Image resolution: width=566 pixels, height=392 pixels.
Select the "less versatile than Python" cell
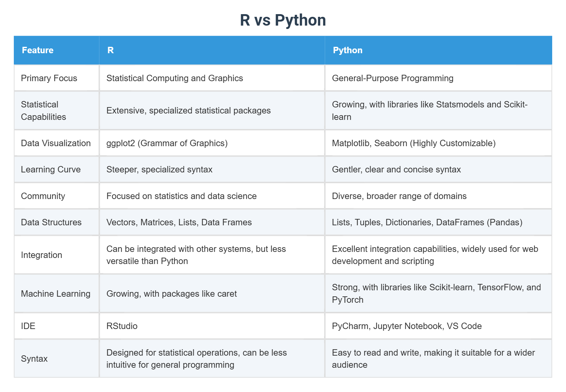pyautogui.click(x=212, y=255)
